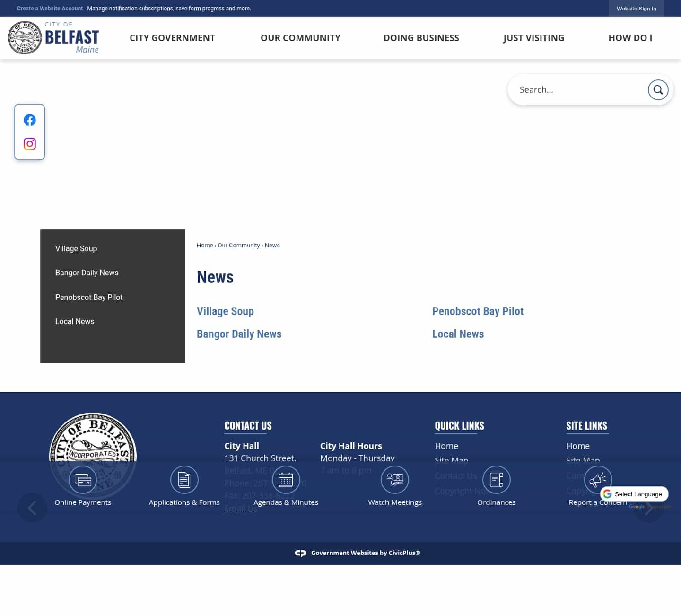Open the Bangor Daily News heading link
Image resolution: width=681 pixels, height=616 pixels.
(239, 334)
